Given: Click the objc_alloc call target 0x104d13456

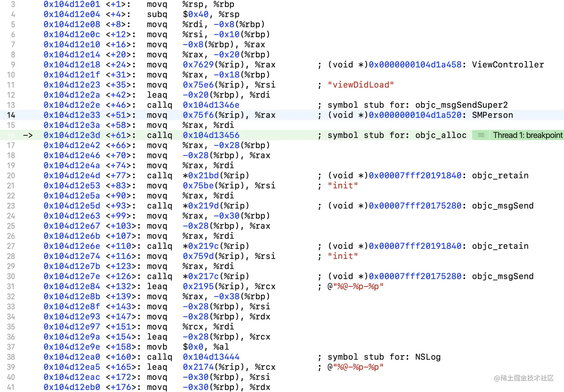Looking at the screenshot, I should tap(211, 135).
